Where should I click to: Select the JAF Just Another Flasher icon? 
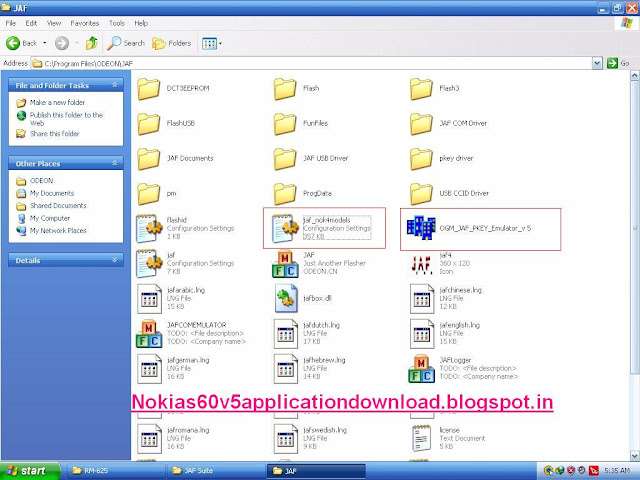285,264
